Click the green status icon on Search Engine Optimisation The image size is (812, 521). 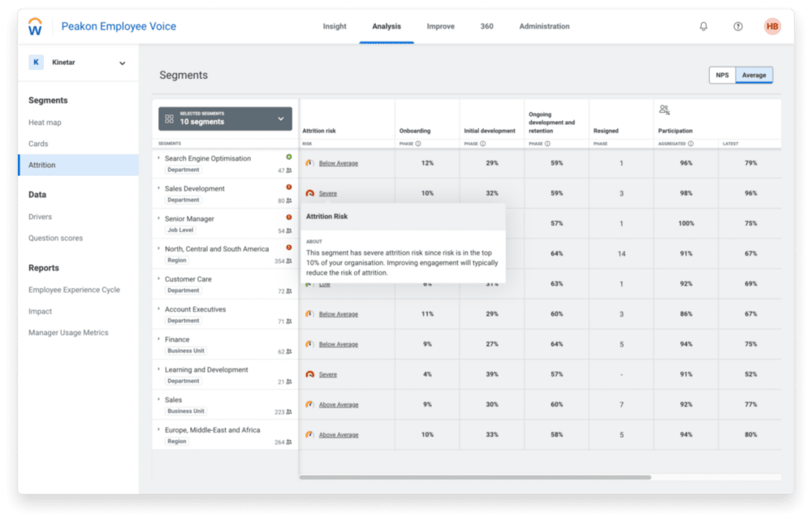click(289, 156)
